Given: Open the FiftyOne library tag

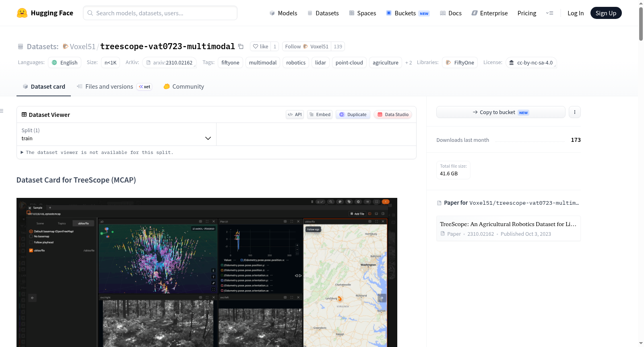Looking at the screenshot, I should click(460, 62).
